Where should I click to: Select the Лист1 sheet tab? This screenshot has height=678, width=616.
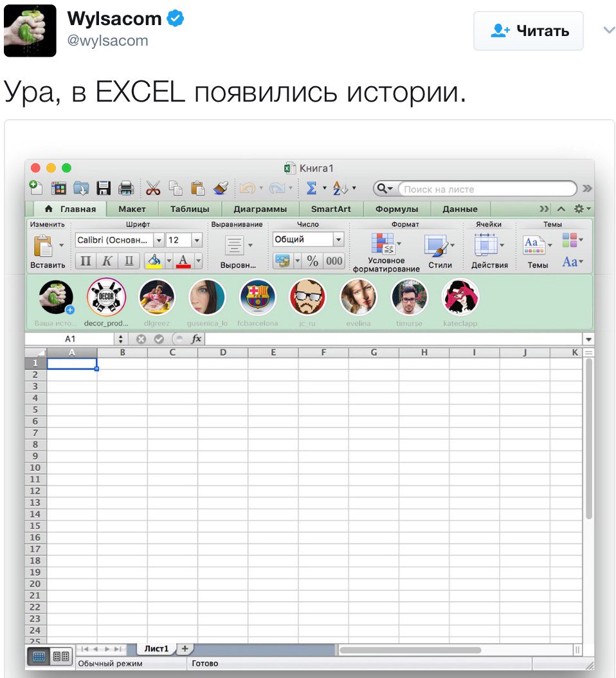156,648
